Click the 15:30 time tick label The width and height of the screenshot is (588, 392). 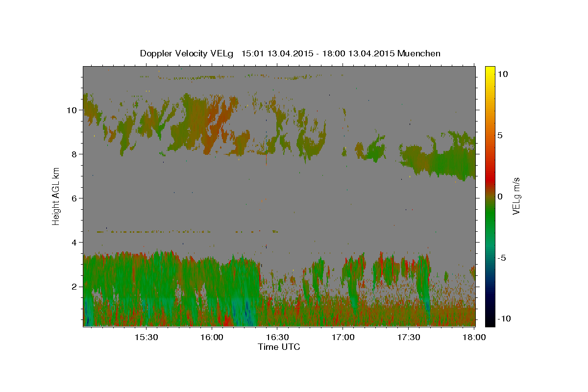(x=146, y=337)
